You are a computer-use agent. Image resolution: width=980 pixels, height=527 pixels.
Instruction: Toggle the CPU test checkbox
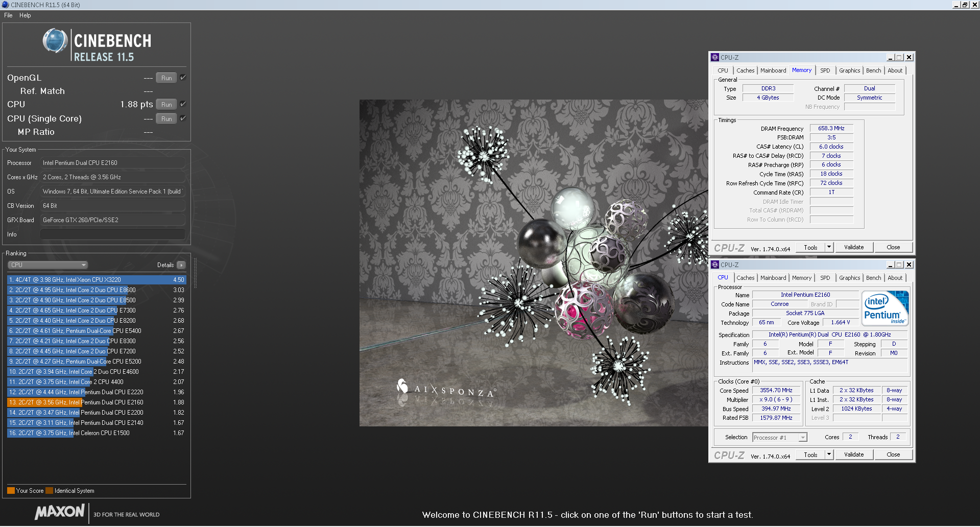183,104
